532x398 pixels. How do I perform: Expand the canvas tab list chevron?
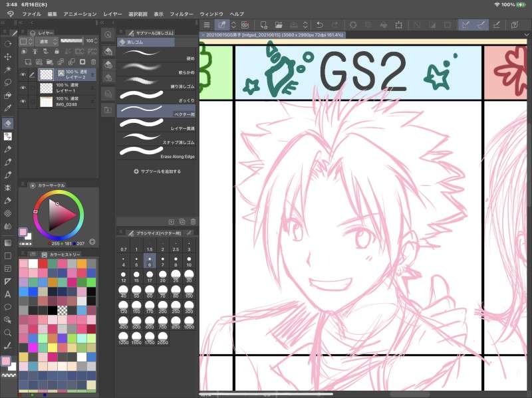click(526, 35)
